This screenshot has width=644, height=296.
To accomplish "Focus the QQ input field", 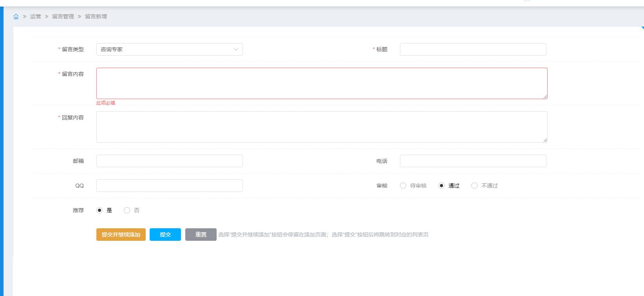I will click(x=170, y=186).
